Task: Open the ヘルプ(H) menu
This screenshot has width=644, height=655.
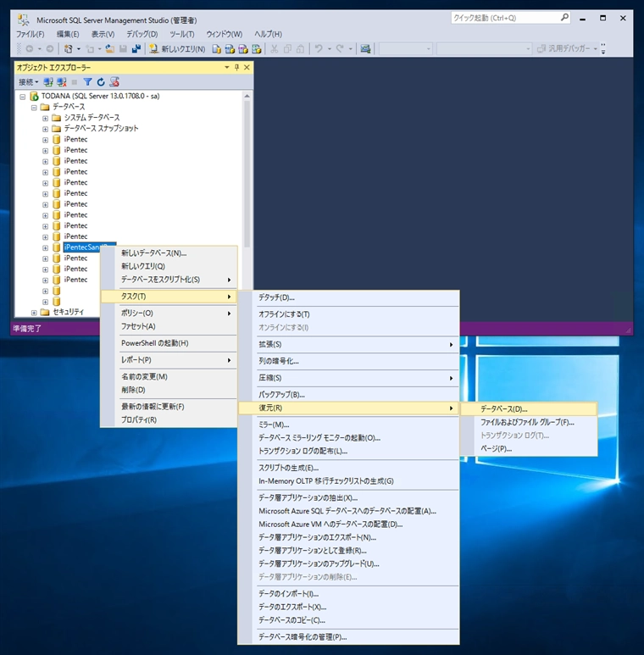Action: [x=268, y=34]
